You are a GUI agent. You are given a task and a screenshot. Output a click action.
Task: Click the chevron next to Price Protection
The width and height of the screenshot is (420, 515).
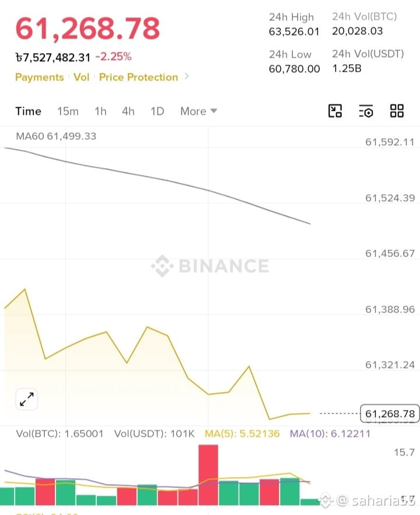coord(187,76)
